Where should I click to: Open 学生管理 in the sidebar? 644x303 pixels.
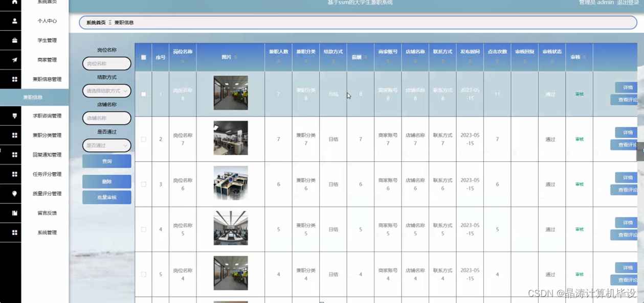point(47,40)
